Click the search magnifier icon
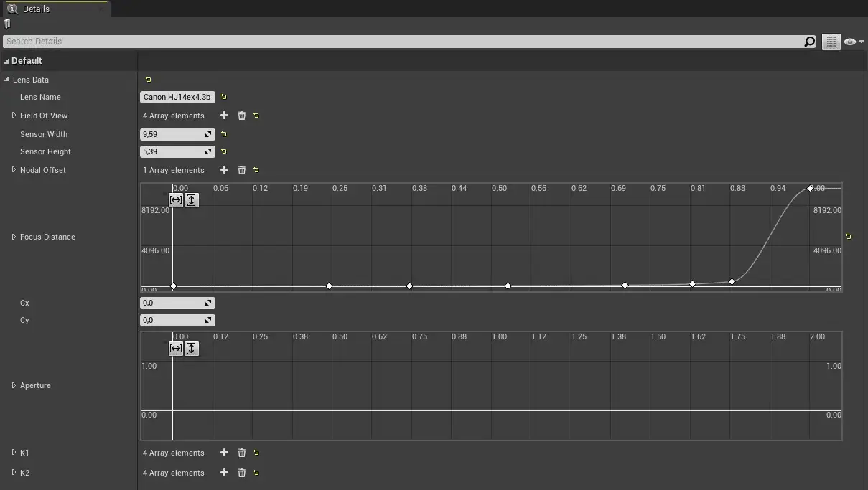This screenshot has width=868, height=490. click(x=809, y=42)
